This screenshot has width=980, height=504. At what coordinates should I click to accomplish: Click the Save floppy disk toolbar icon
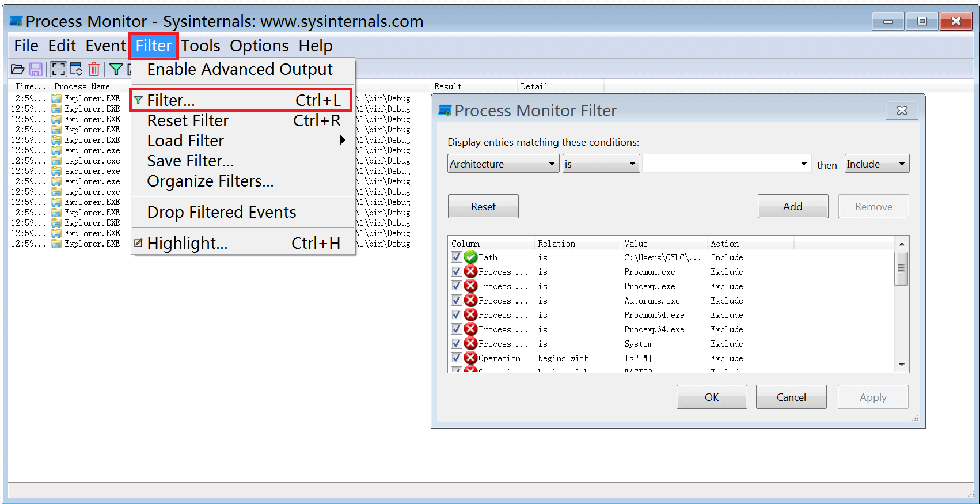[36, 70]
